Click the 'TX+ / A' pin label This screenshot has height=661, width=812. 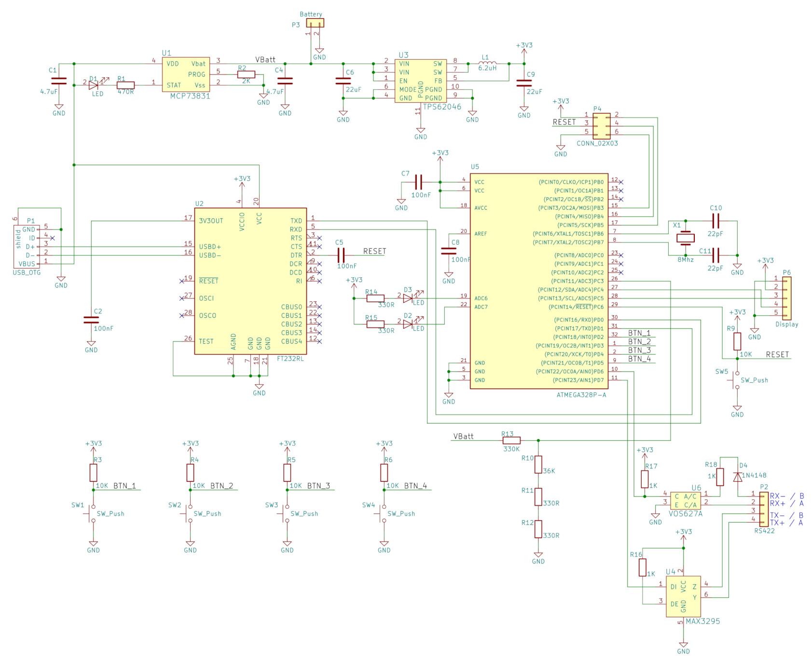pyautogui.click(x=787, y=523)
